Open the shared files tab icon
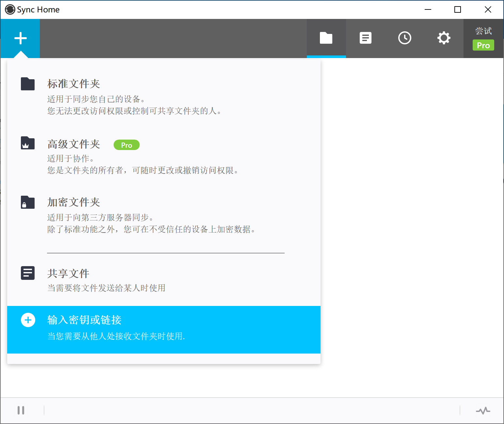The width and height of the screenshot is (504, 424). (366, 38)
